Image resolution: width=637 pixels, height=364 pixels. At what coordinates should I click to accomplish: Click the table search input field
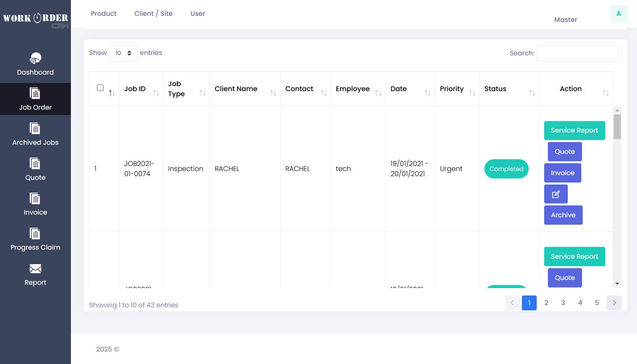click(579, 53)
